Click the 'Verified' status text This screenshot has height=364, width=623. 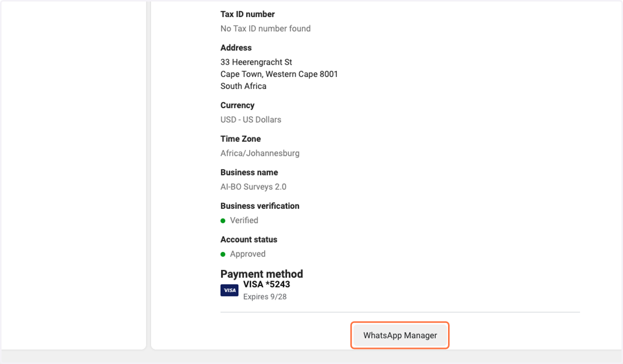[x=244, y=220]
